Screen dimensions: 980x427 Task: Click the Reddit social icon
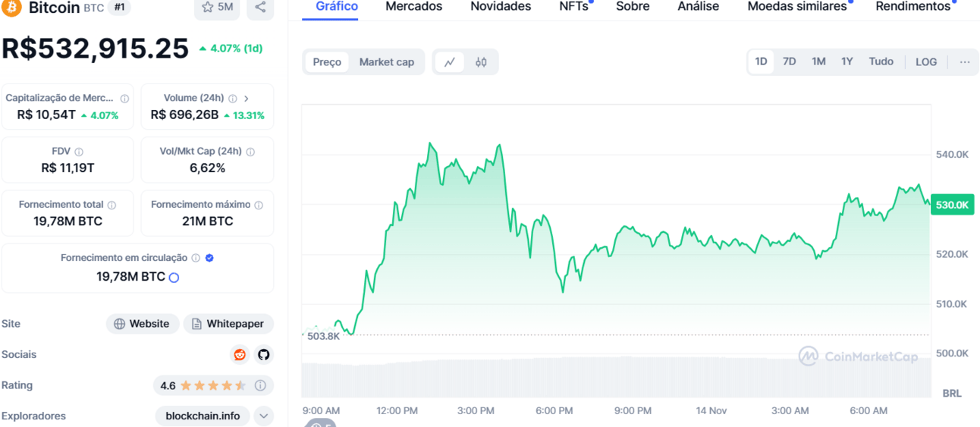[240, 355]
